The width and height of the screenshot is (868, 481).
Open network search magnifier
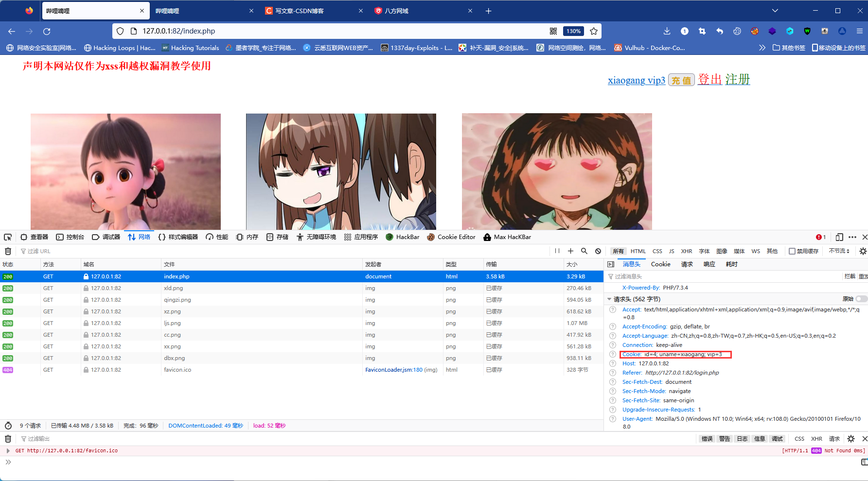click(x=585, y=251)
